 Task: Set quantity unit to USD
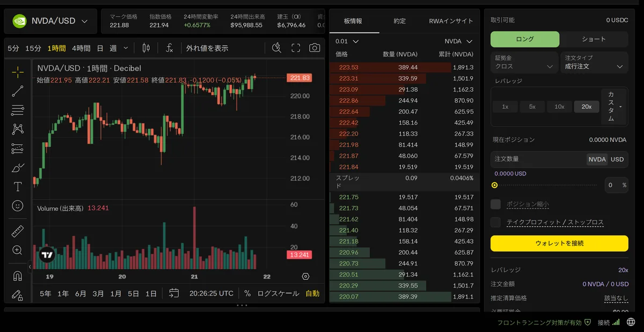click(617, 159)
